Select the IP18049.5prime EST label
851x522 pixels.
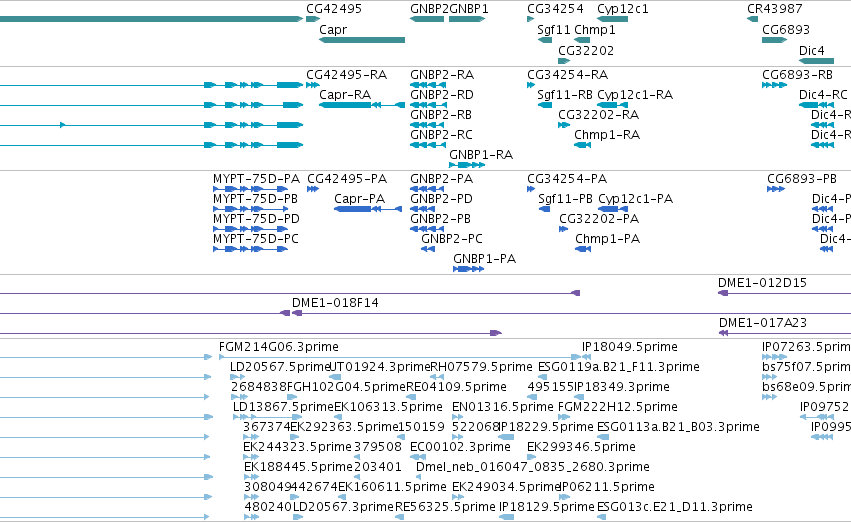pos(630,347)
